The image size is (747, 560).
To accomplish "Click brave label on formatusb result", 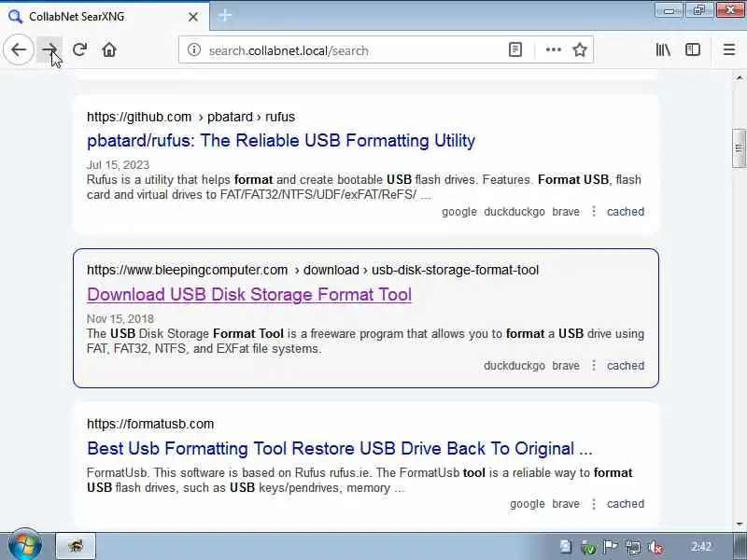I will pos(566,504).
